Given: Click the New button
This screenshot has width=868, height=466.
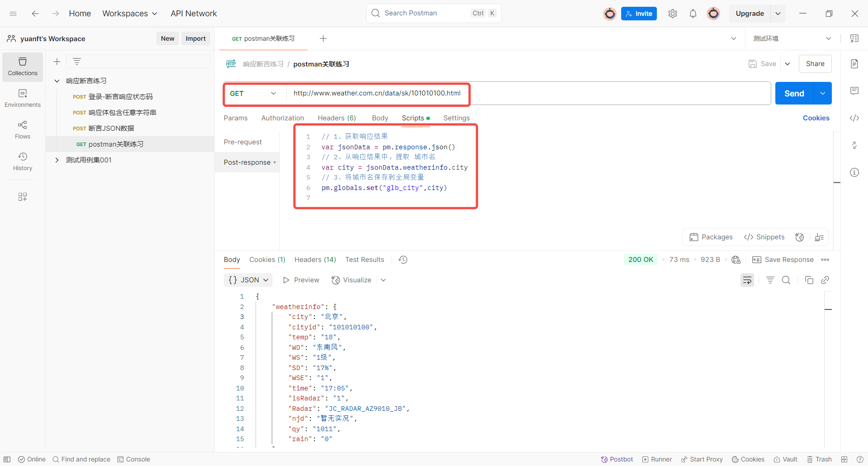Looking at the screenshot, I should pyautogui.click(x=168, y=38).
